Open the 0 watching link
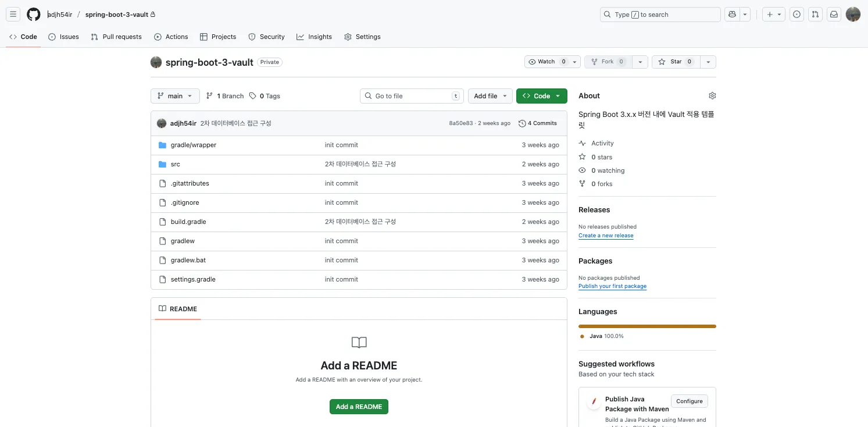The height and width of the screenshot is (427, 868). click(x=602, y=170)
